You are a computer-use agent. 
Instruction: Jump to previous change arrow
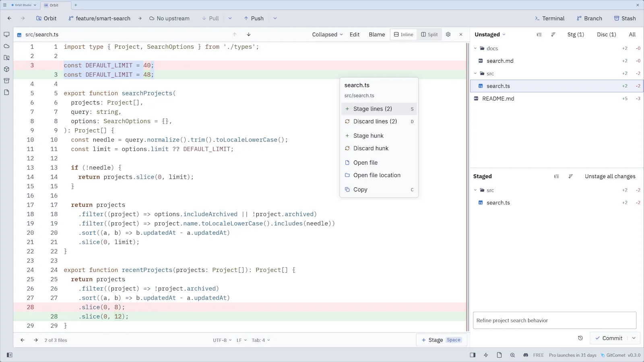pos(235,35)
